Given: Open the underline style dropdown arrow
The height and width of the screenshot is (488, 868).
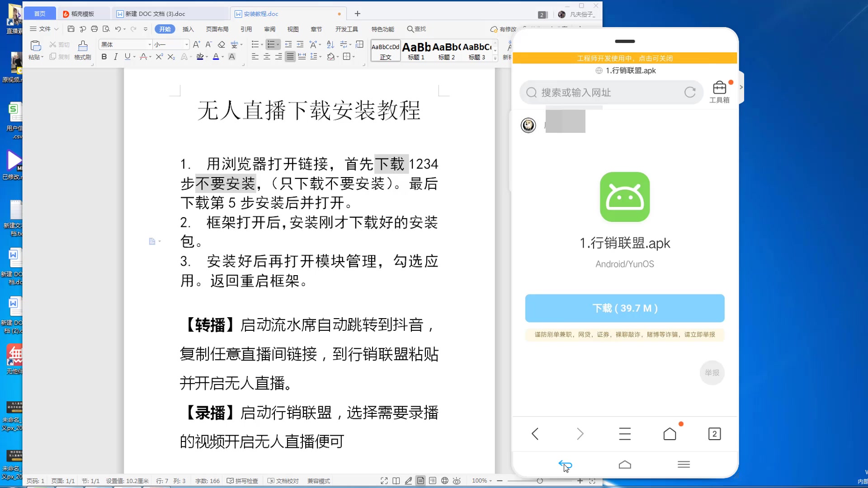Looking at the screenshot, I should click(134, 57).
